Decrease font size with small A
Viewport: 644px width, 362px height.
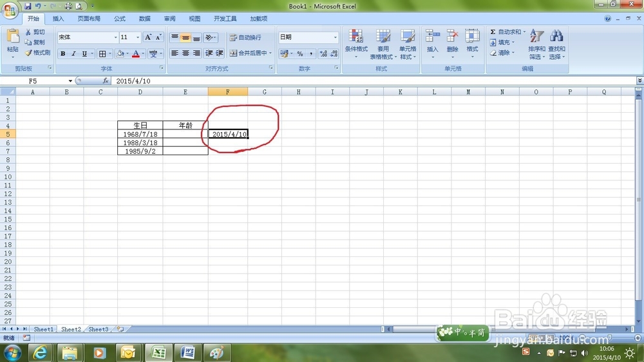158,37
